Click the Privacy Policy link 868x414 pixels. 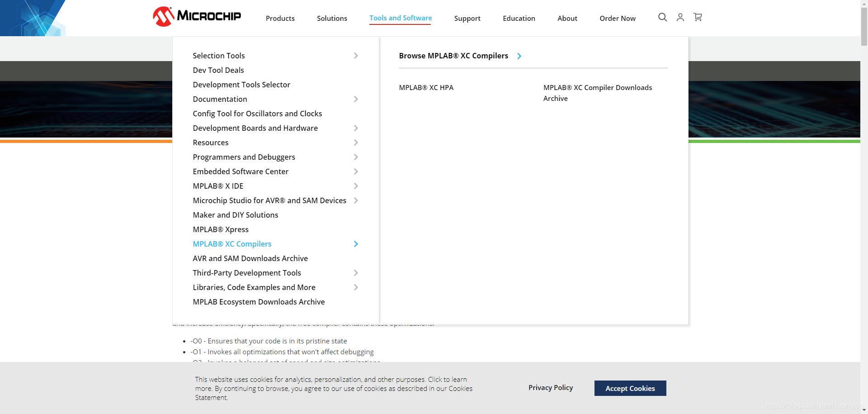pos(551,388)
